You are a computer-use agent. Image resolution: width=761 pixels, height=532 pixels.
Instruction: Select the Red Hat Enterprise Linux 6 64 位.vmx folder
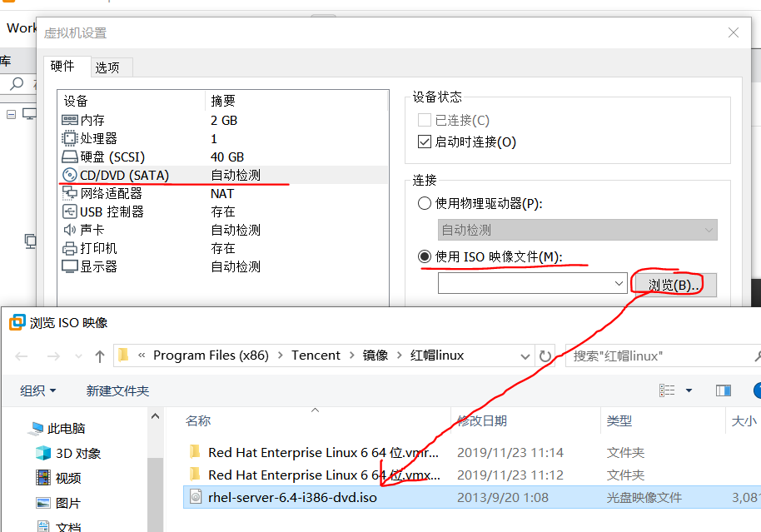point(323,475)
